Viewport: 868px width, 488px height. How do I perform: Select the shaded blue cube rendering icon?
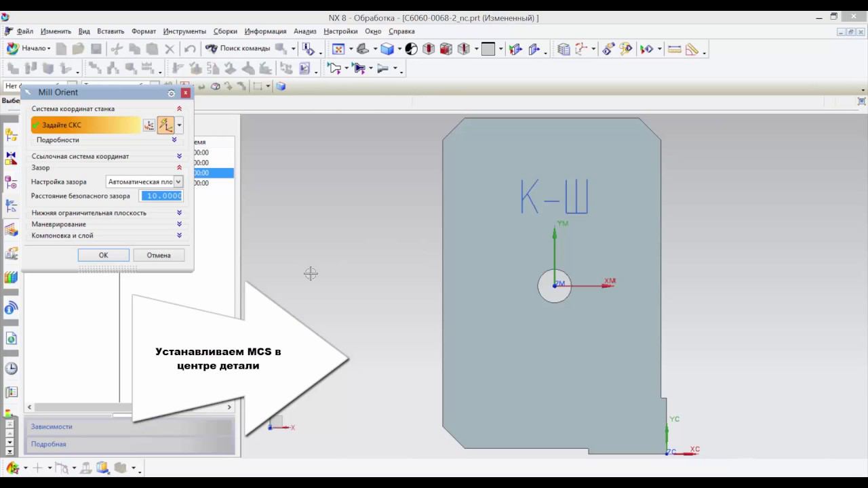pyautogui.click(x=387, y=49)
